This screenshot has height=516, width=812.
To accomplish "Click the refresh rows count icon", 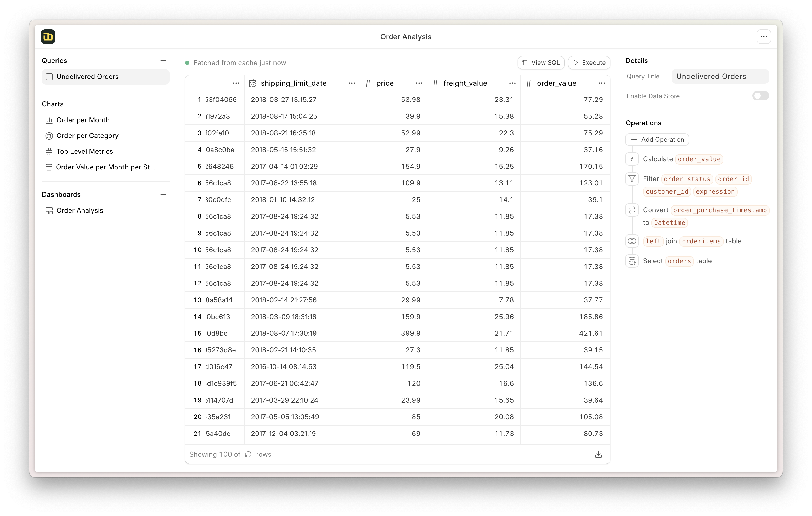I will click(249, 455).
